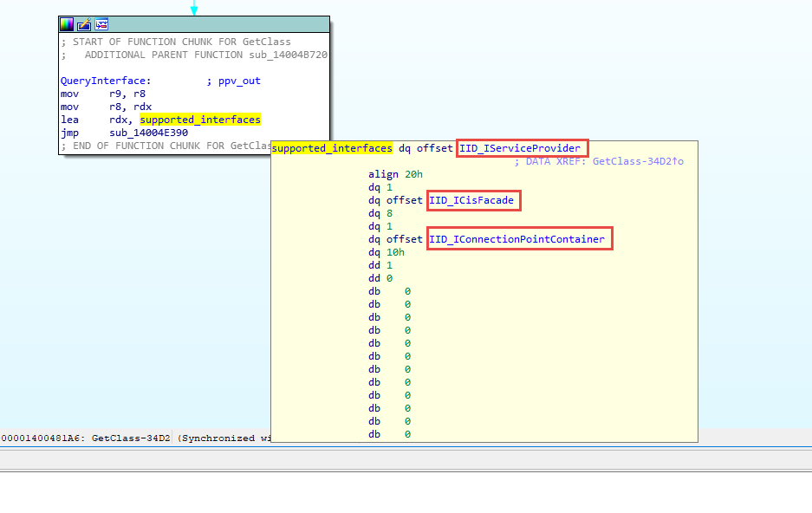
Task: Click the empty teal node title bar
Action: [x=217, y=24]
